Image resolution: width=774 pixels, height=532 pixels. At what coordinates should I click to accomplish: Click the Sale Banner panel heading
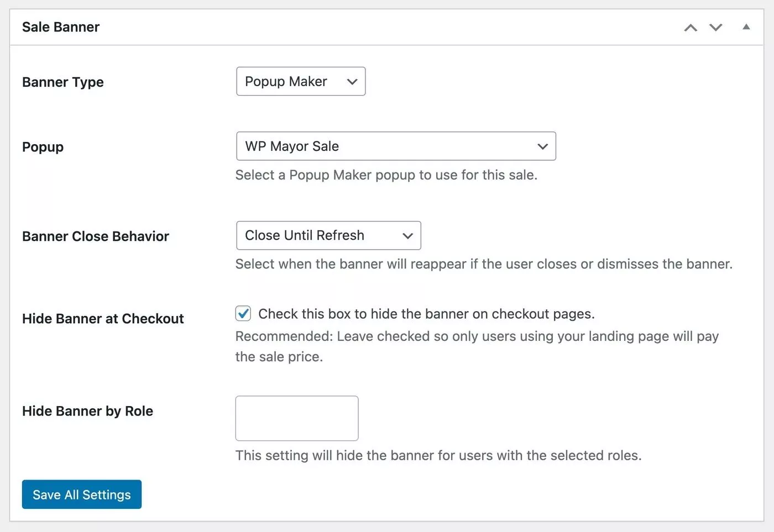point(61,27)
